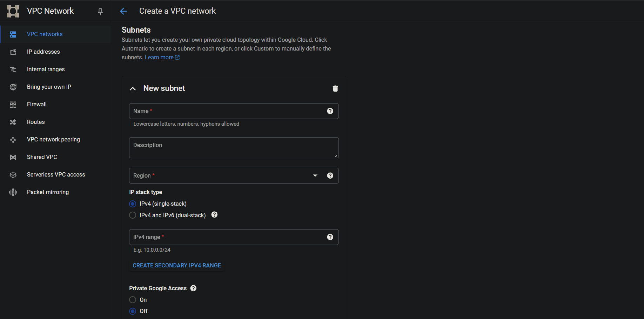Select IPv4 and IPv6 (dual-stack) option
This screenshot has height=319, width=644.
[133, 215]
